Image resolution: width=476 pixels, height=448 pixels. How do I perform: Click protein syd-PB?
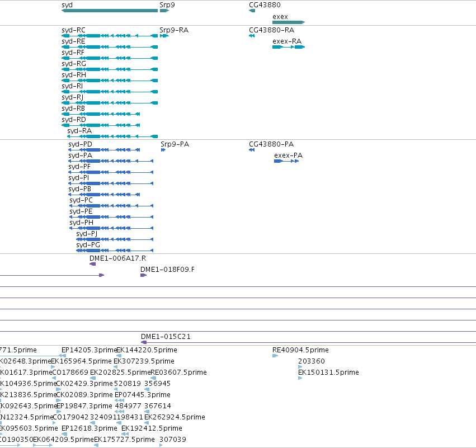104,195
